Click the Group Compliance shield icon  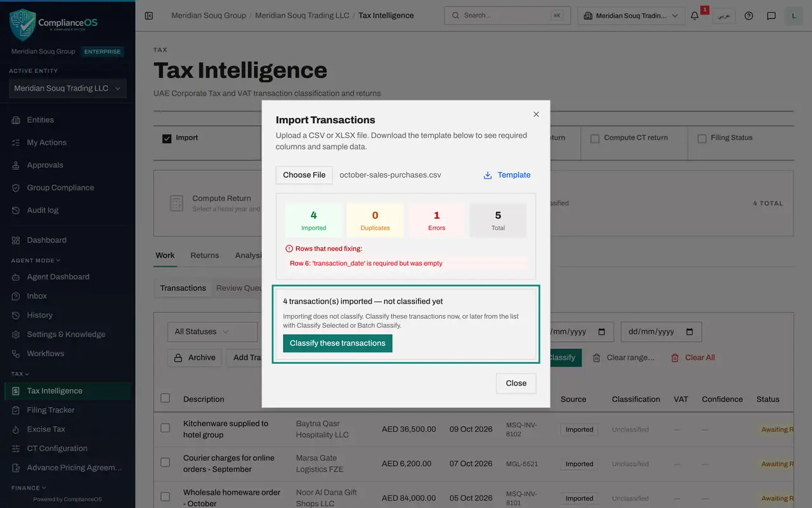pyautogui.click(x=16, y=188)
